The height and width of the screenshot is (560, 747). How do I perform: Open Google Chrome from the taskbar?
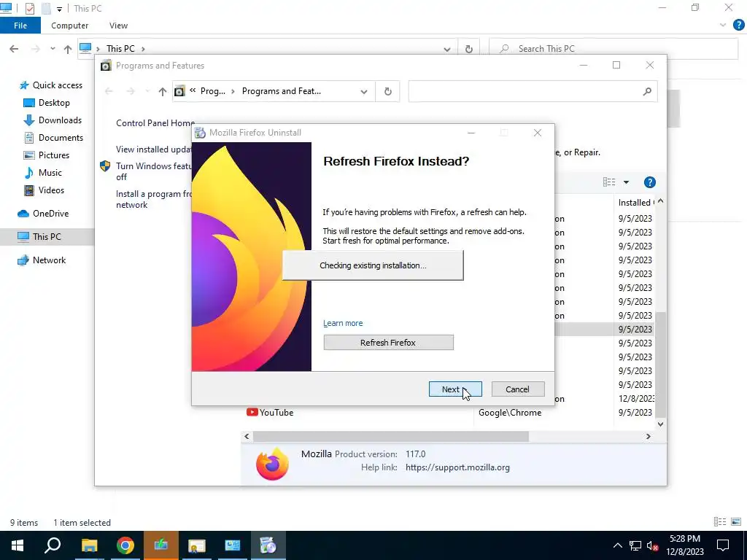coord(125,545)
